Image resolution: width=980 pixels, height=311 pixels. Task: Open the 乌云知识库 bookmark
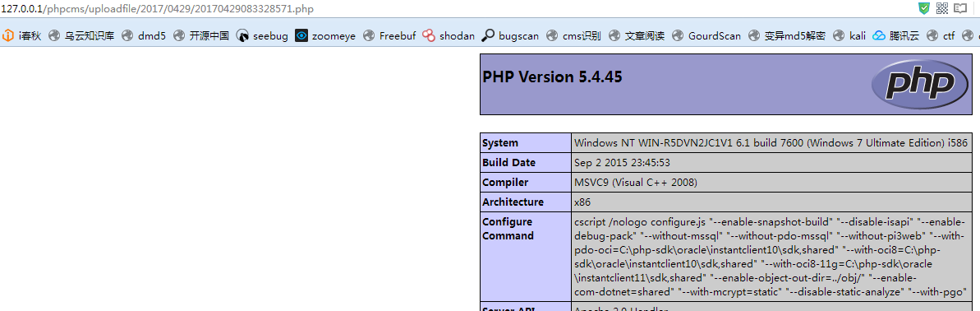click(81, 35)
